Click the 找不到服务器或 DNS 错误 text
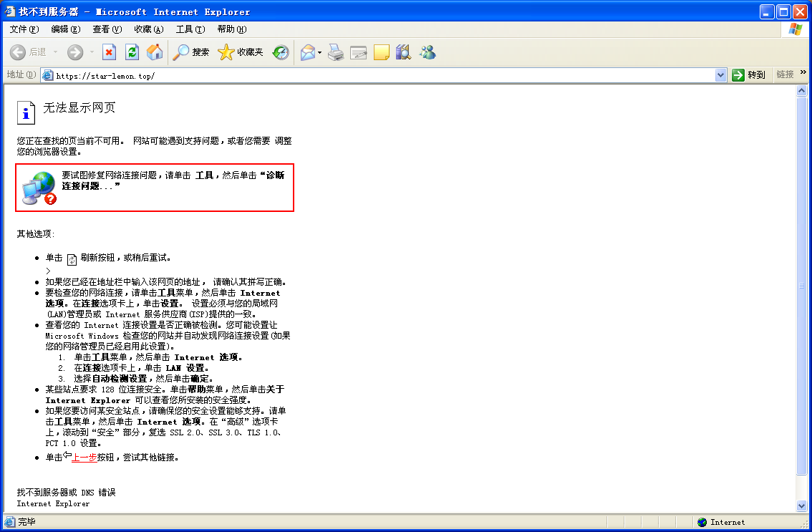Viewport: 812px width, 532px height. (x=67, y=493)
